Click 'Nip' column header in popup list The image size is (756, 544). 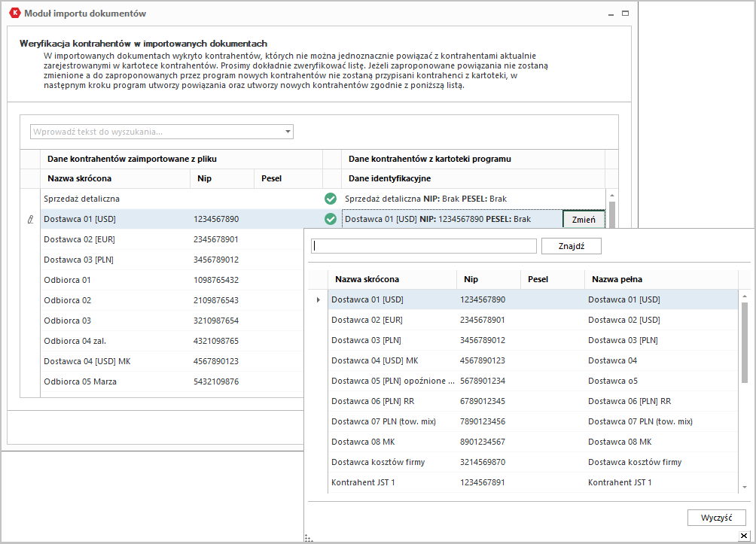(x=489, y=279)
